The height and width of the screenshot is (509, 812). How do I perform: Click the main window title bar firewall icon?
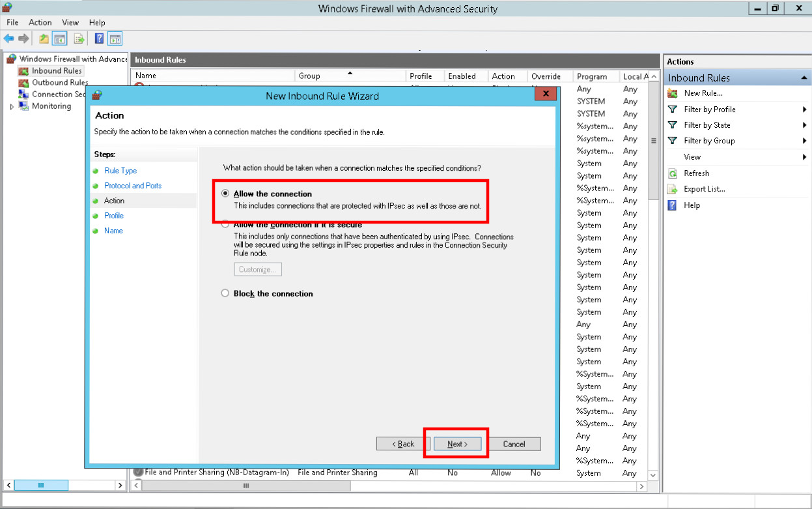(8, 8)
